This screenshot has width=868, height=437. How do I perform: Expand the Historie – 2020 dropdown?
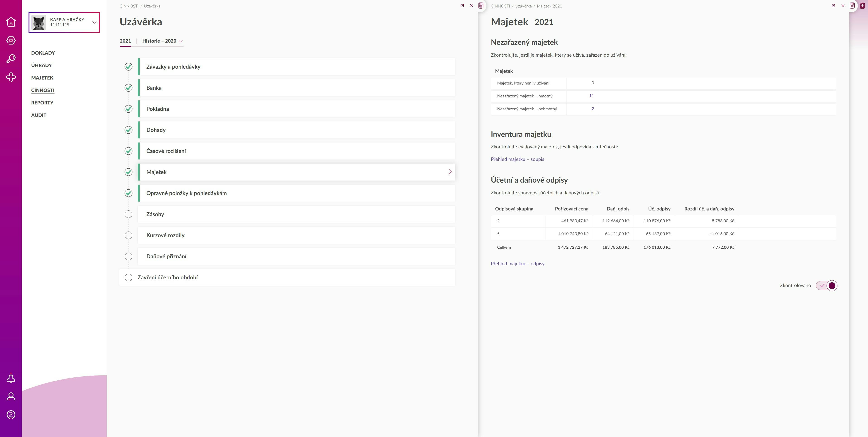[x=162, y=41]
